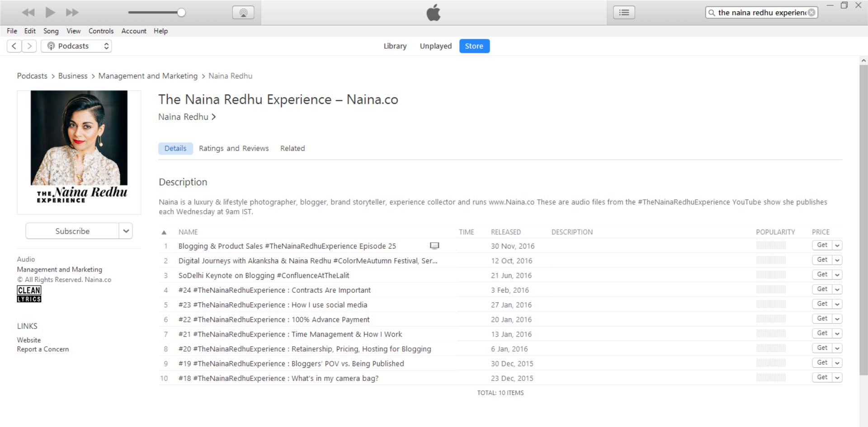Screen dimensions: 868x427
Task: Open the Ratings and Reviews tab
Action: point(234,148)
